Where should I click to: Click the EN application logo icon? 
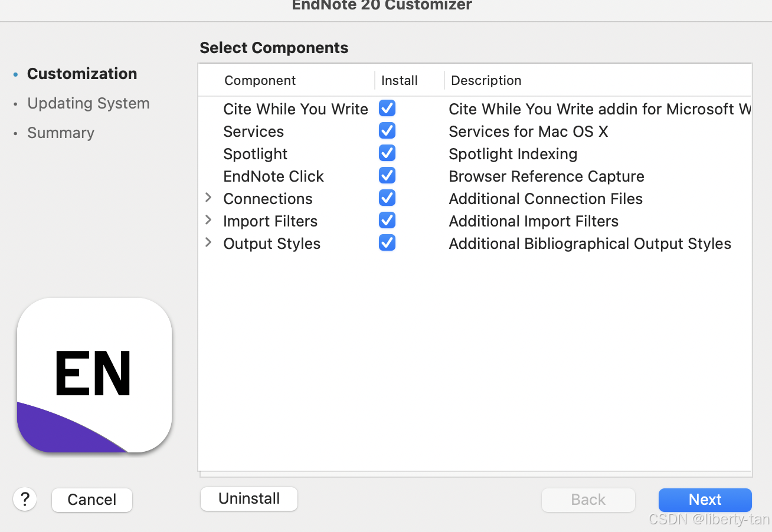pos(94,376)
